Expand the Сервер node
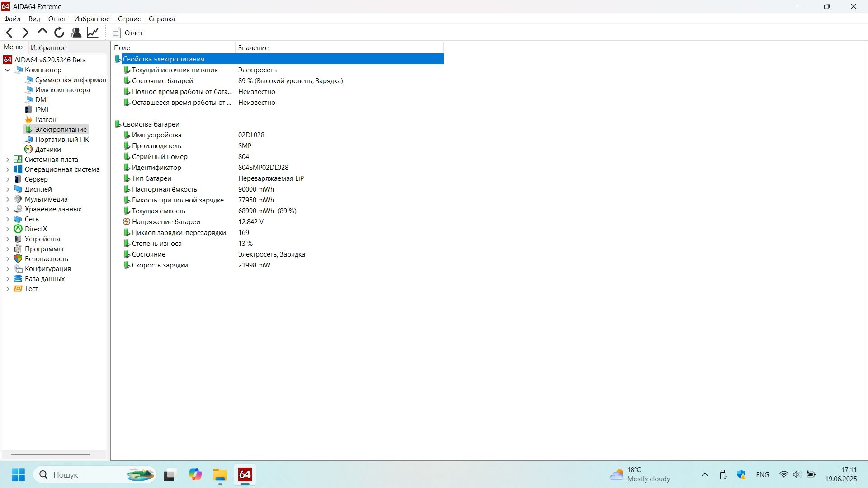Image resolution: width=868 pixels, height=488 pixels. [x=8, y=179]
